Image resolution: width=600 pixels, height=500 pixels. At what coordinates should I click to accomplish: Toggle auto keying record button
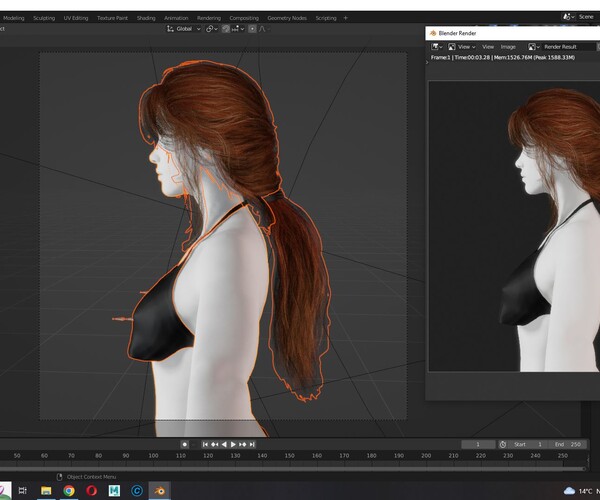185,445
